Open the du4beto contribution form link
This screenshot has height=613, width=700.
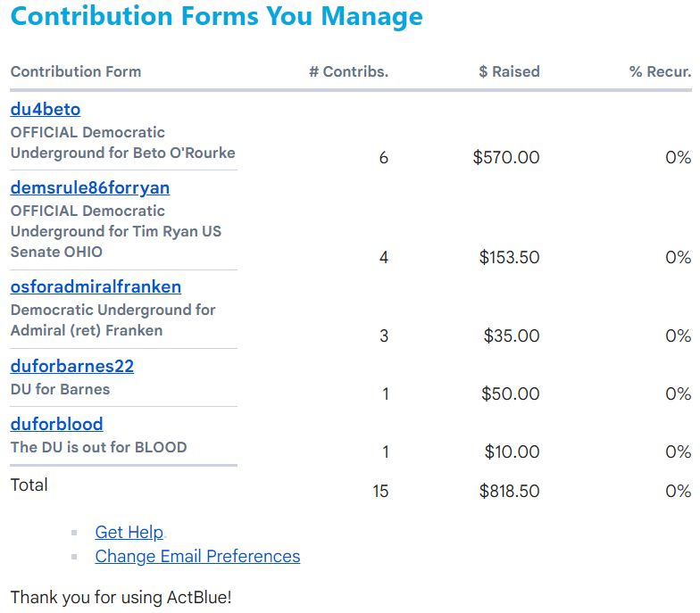click(46, 110)
